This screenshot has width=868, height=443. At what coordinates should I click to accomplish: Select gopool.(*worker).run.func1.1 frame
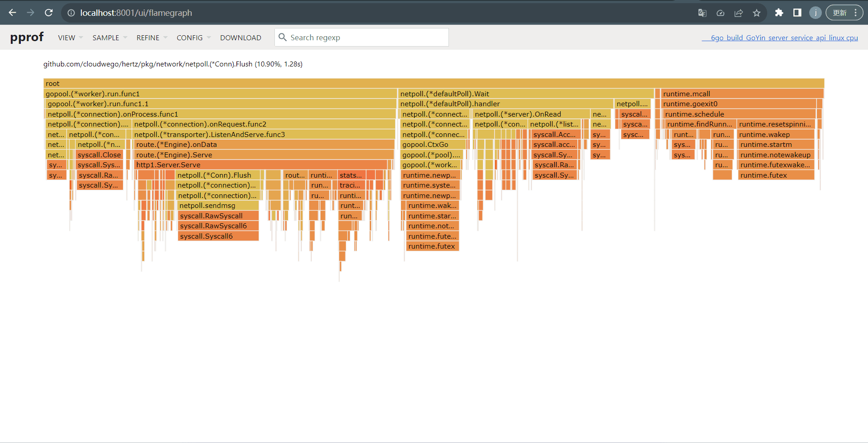(221, 104)
